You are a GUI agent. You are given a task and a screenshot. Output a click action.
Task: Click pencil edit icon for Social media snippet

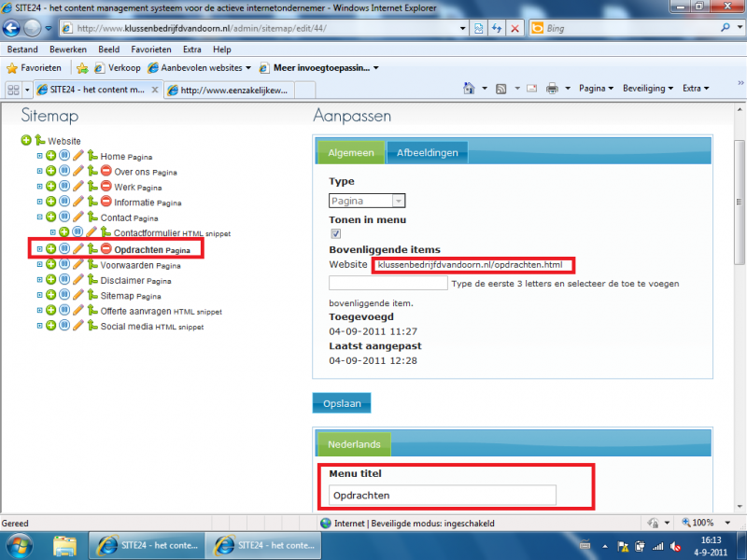[x=78, y=327]
